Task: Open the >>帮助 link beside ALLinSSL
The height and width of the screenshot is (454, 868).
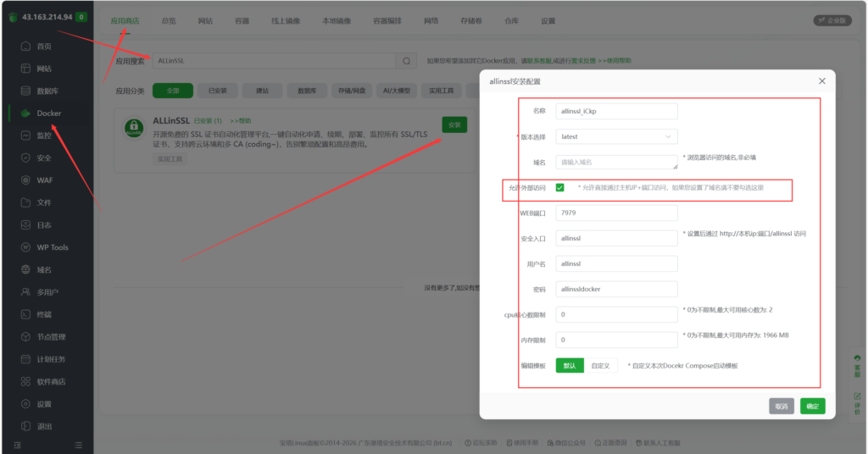Action: pos(241,120)
